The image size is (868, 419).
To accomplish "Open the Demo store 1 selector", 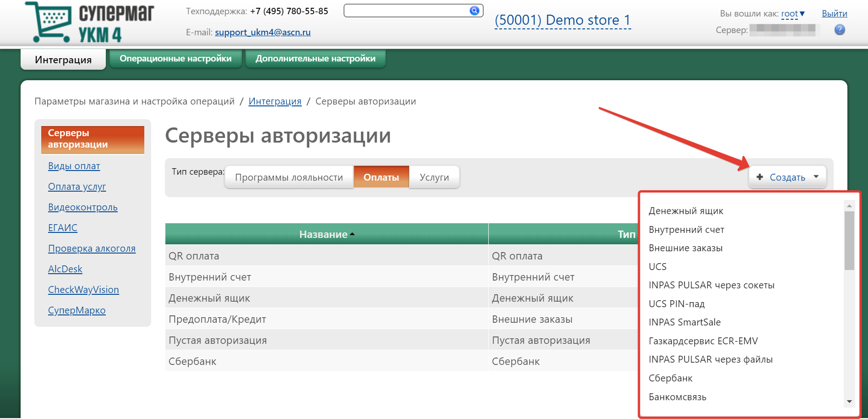I will (562, 20).
